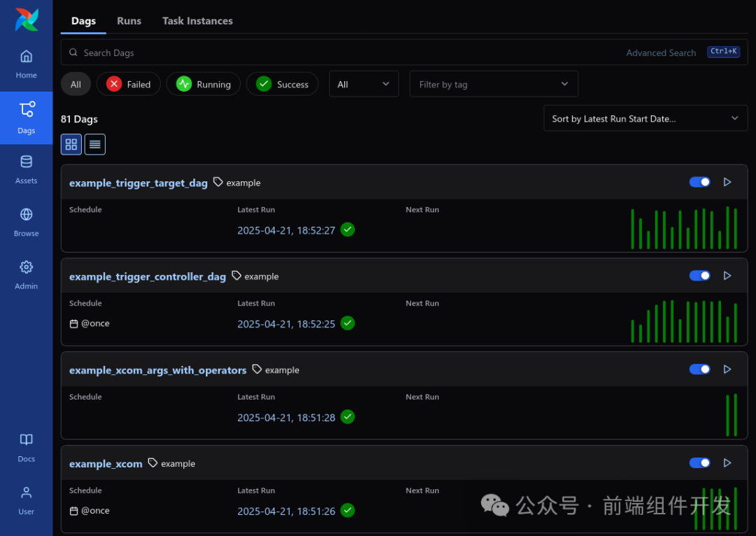Click success checkmark beside 18:51:26 run

click(348, 510)
